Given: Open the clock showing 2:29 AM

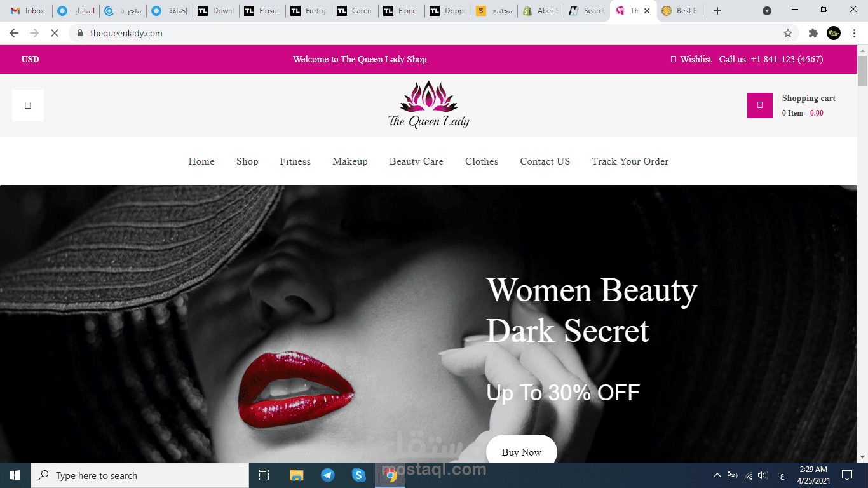Looking at the screenshot, I should [813, 475].
